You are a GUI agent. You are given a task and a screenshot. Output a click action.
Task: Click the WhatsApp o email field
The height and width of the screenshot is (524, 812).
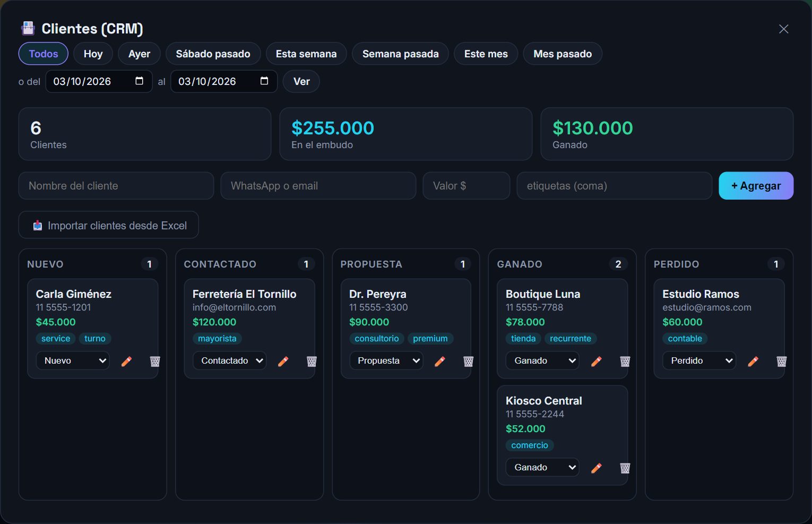[x=318, y=186]
